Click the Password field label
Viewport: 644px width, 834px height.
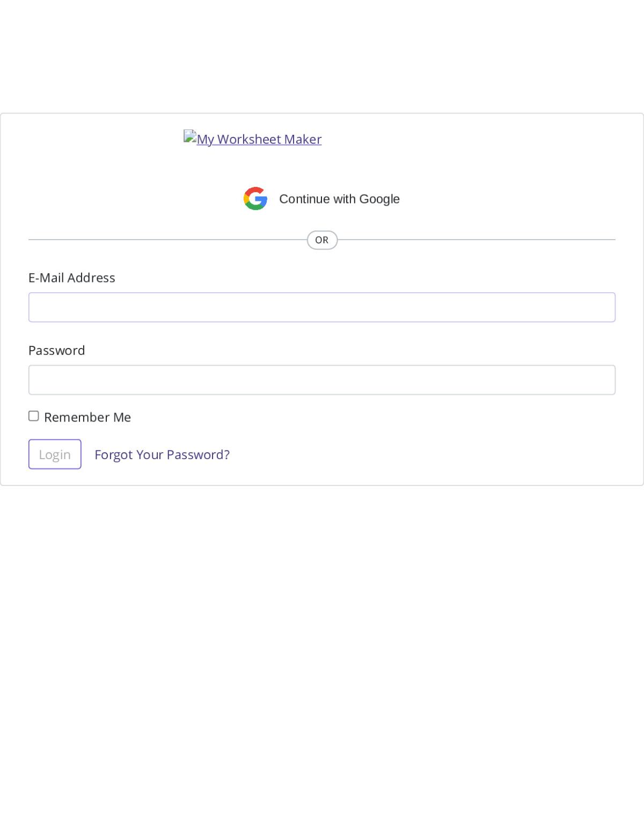pyautogui.click(x=57, y=350)
